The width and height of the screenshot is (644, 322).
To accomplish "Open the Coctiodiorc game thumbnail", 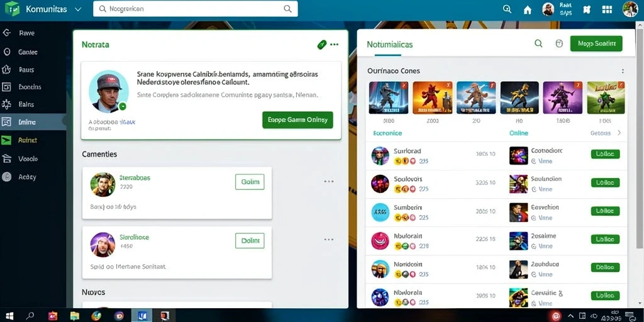I will pos(518,156).
